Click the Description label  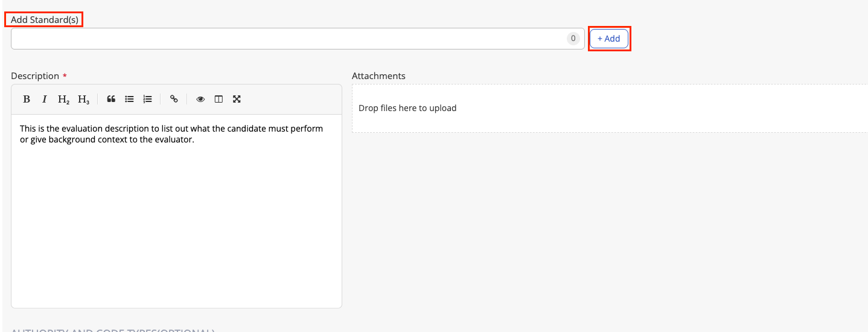click(x=35, y=76)
